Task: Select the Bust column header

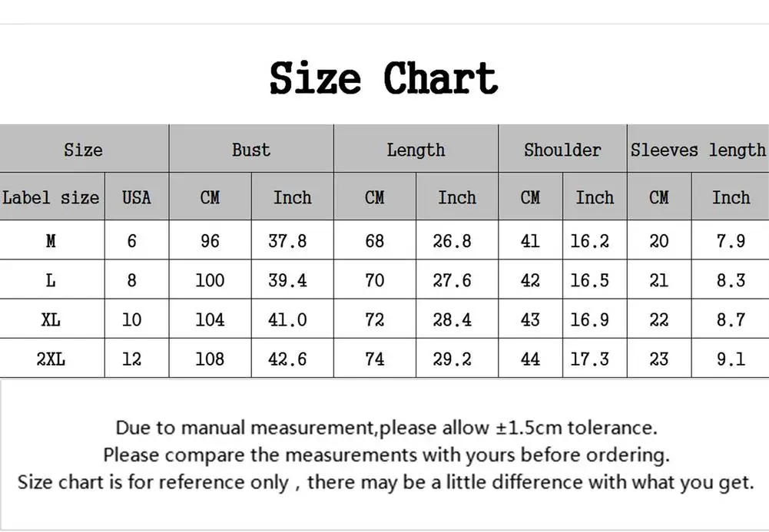Action: [x=251, y=150]
